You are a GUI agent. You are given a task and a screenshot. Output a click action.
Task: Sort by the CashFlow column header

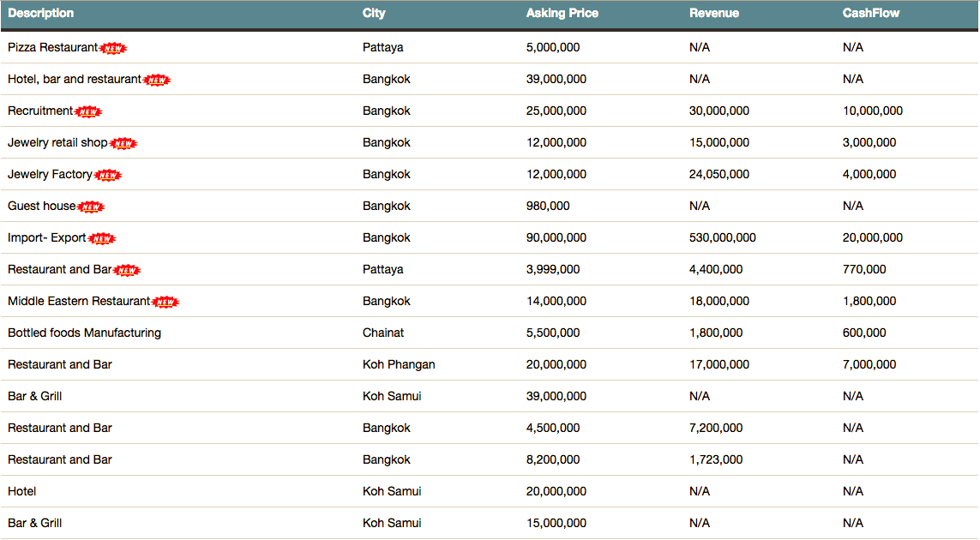point(870,13)
